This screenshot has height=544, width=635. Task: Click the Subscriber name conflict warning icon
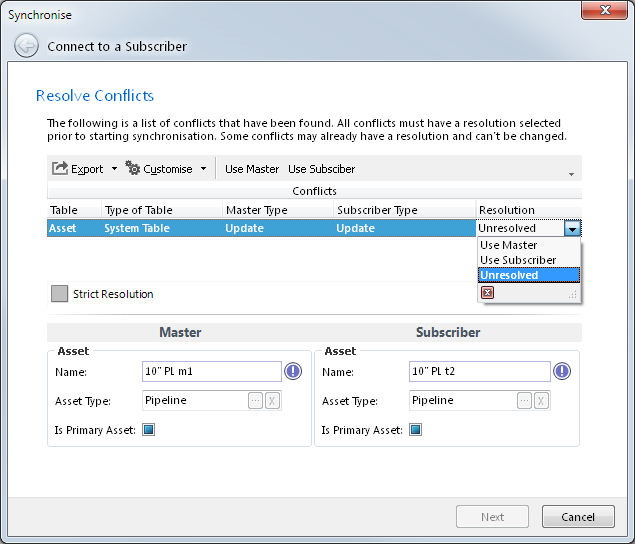[x=562, y=372]
